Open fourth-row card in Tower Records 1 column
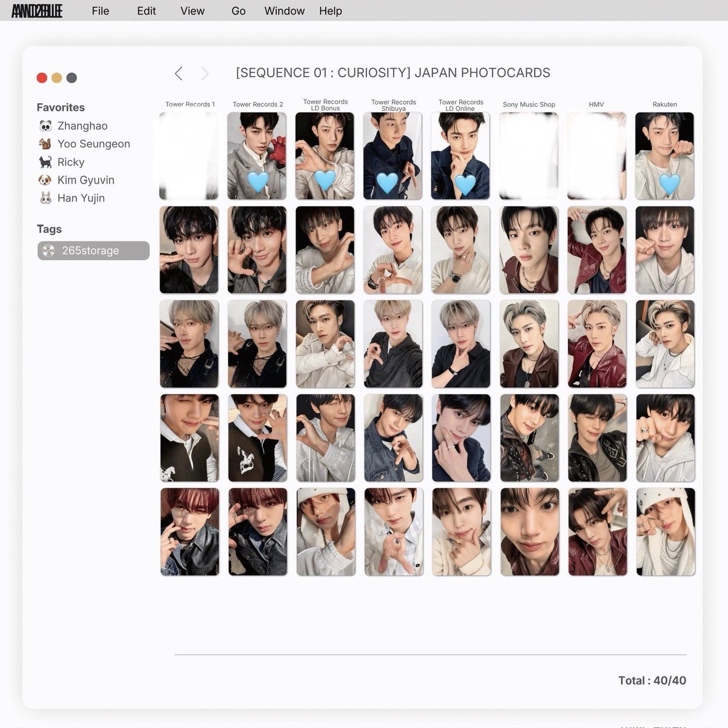 [189, 438]
